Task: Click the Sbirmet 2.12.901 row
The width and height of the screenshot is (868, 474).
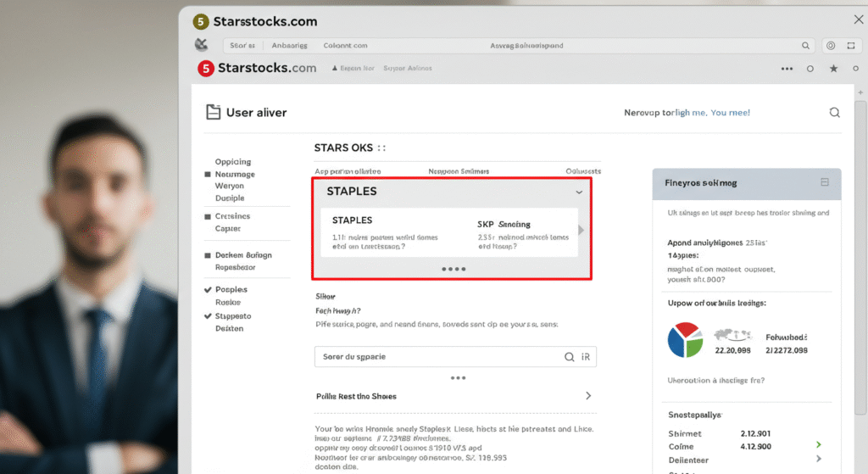Action: (719, 433)
